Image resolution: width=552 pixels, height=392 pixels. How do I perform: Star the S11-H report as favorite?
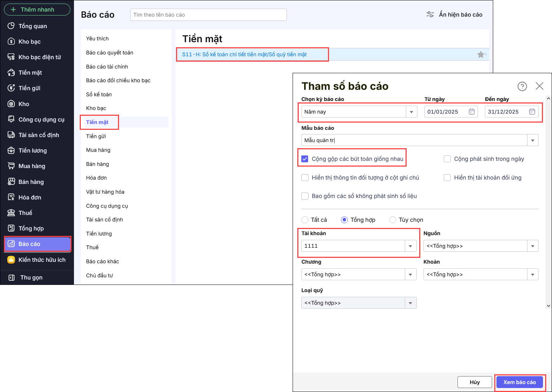point(481,54)
